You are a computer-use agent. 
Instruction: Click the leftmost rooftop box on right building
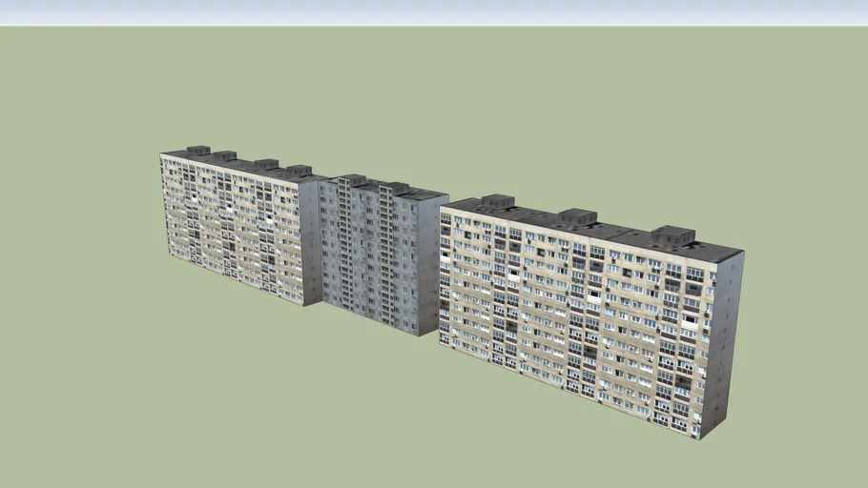coord(497,202)
